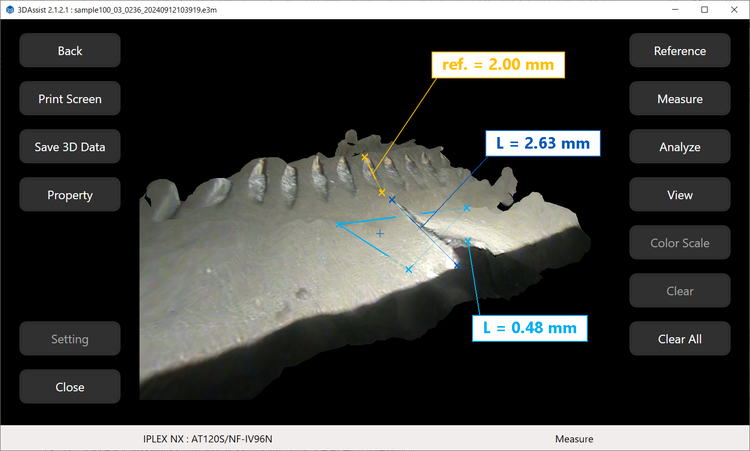Click the Back button
Viewport: 750px width, 451px height.
tap(70, 51)
